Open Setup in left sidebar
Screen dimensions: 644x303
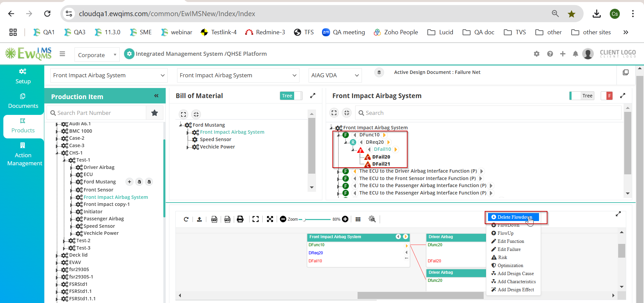point(23,77)
